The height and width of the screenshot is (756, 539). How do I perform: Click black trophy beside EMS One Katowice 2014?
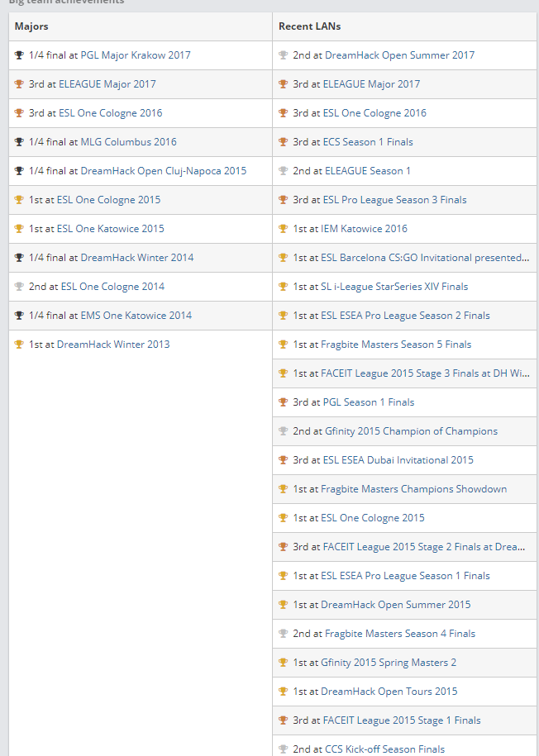(x=19, y=316)
